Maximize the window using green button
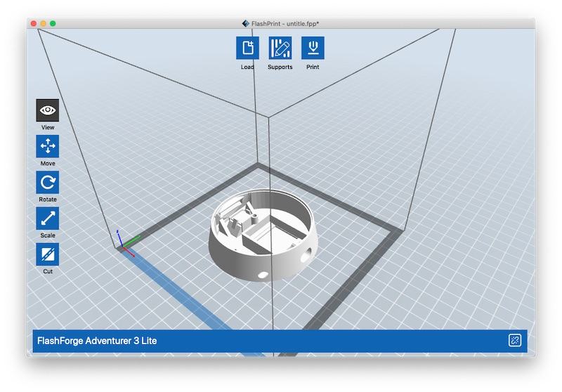Screen dimensions: 562x392 53,23
